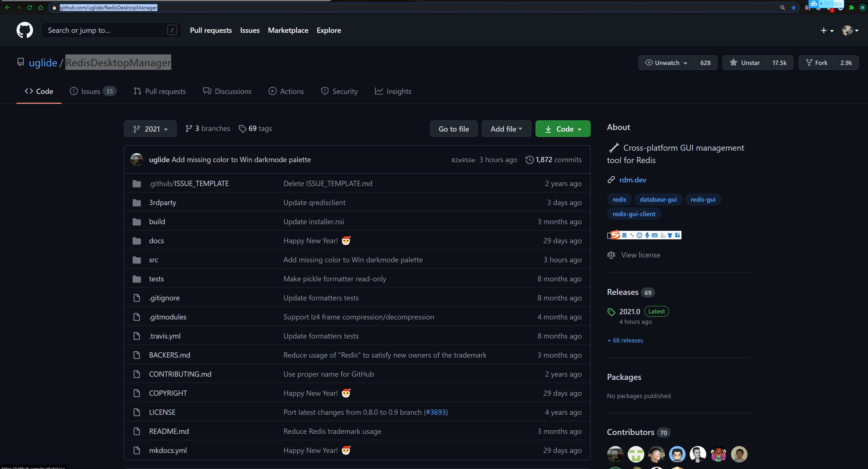The image size is (868, 469).
Task: Click the repository icon before uglide
Action: 21,62
